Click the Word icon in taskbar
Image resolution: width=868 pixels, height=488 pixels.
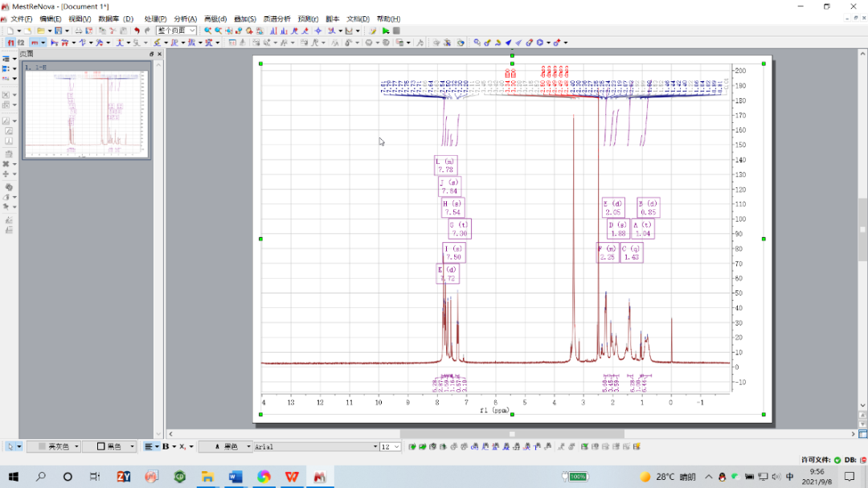(235, 477)
